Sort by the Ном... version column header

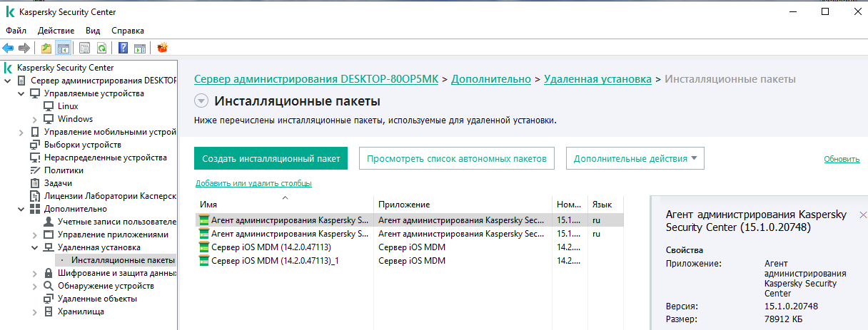pos(570,204)
